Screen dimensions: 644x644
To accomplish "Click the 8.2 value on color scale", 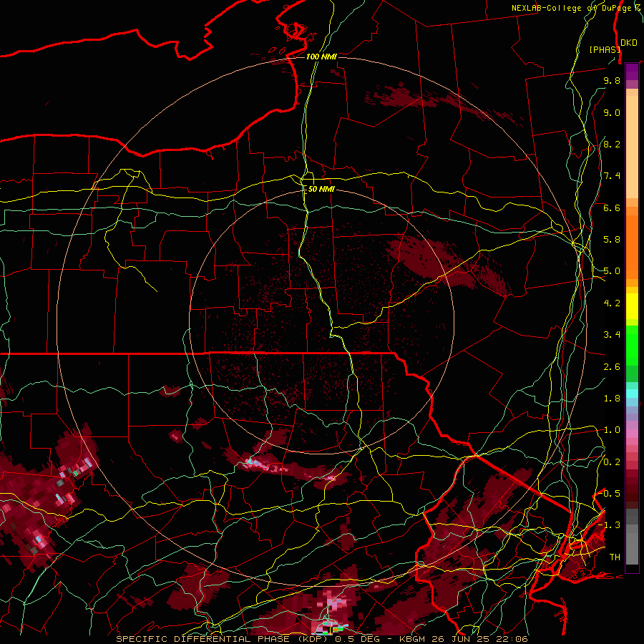I will click(x=612, y=144).
